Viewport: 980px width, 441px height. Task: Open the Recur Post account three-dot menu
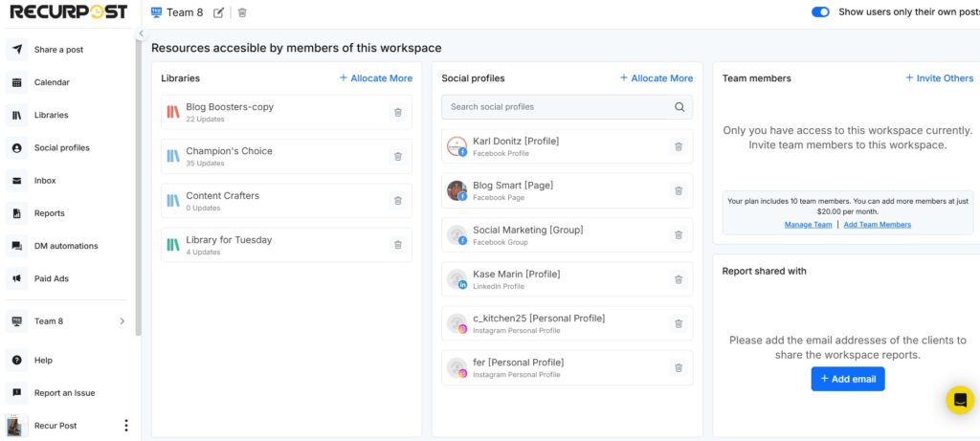tap(125, 426)
